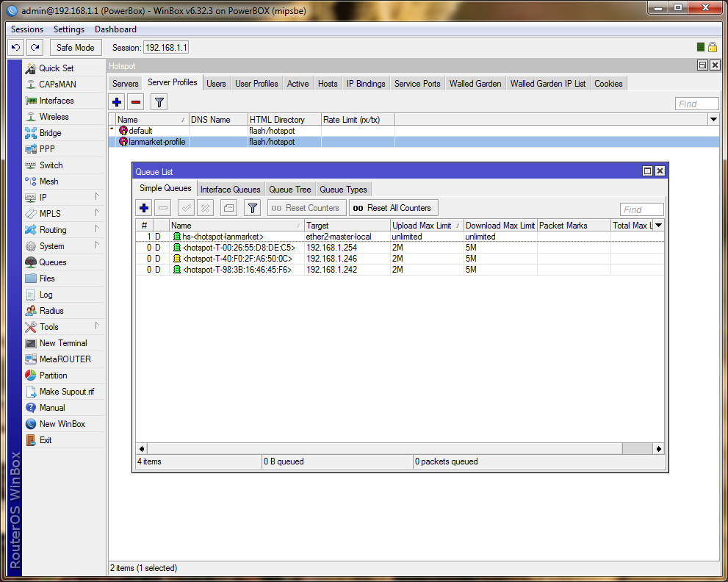Click the Comment icon in Queue List toolbar

coord(228,208)
